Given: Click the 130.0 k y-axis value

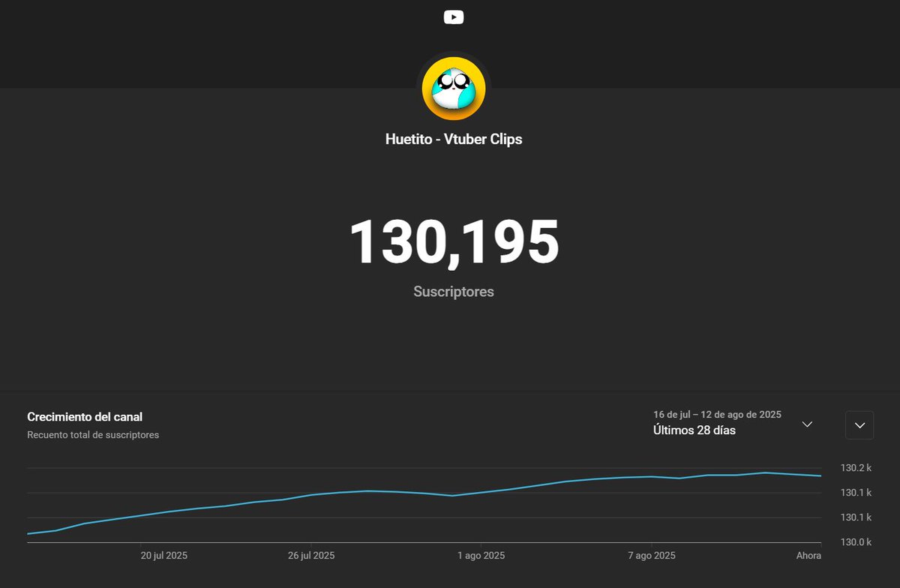Looking at the screenshot, I should [856, 542].
